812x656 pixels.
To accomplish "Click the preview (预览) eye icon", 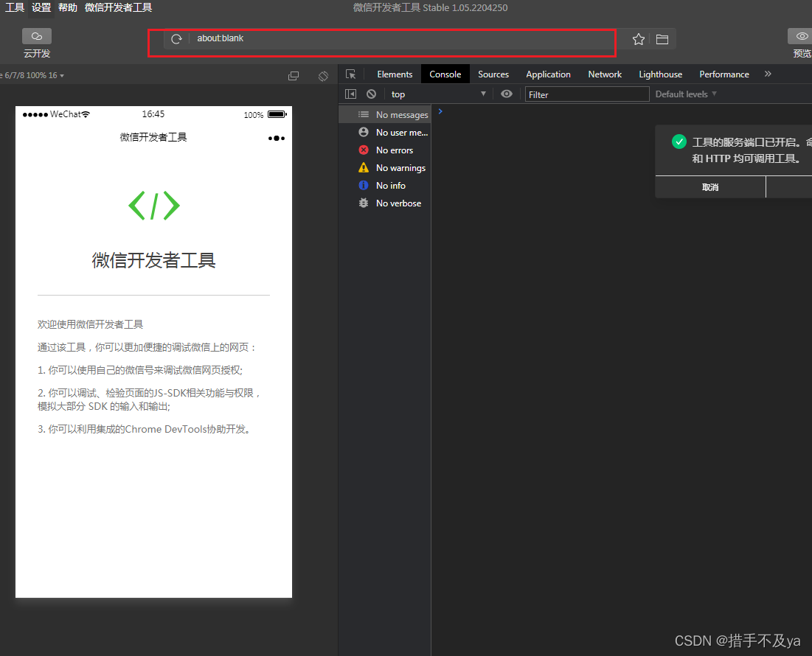I will click(x=801, y=36).
